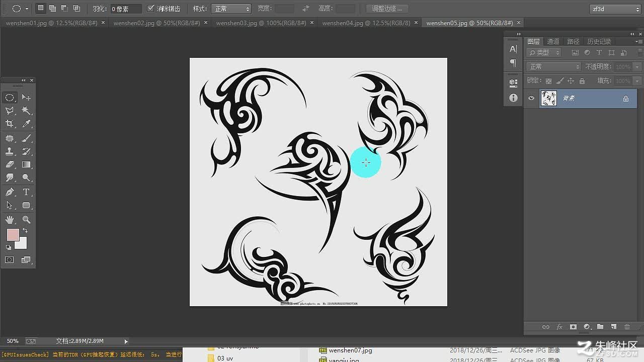Filter for smart objects
This screenshot has width=644, height=362.
623,52
